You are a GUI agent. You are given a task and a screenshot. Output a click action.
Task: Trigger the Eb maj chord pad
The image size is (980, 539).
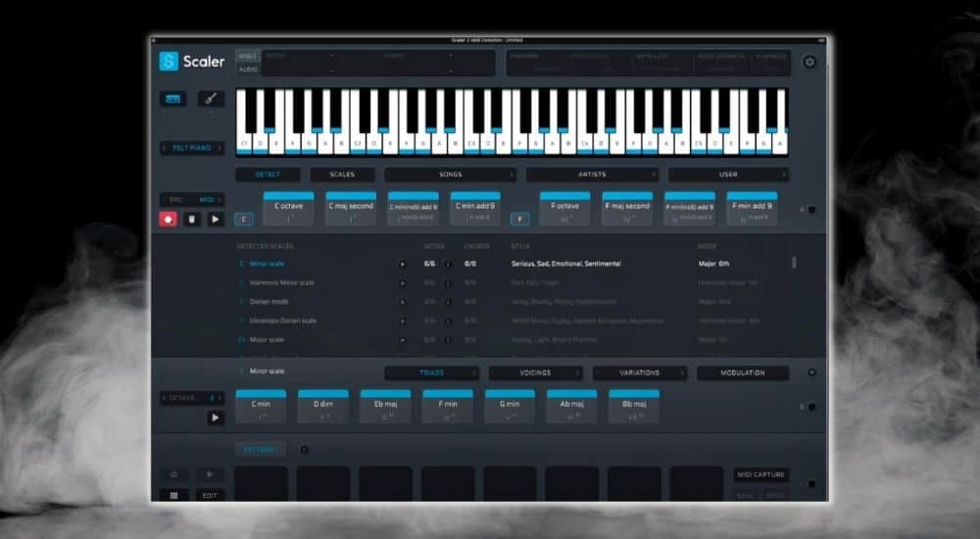coord(385,407)
